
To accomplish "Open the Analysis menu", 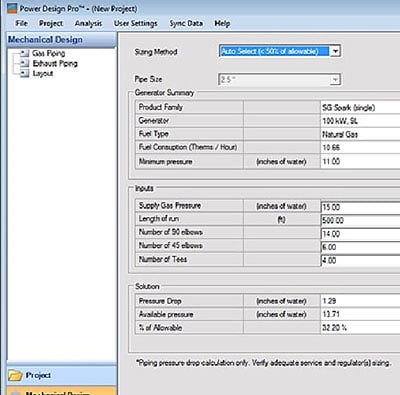I will click(88, 23).
